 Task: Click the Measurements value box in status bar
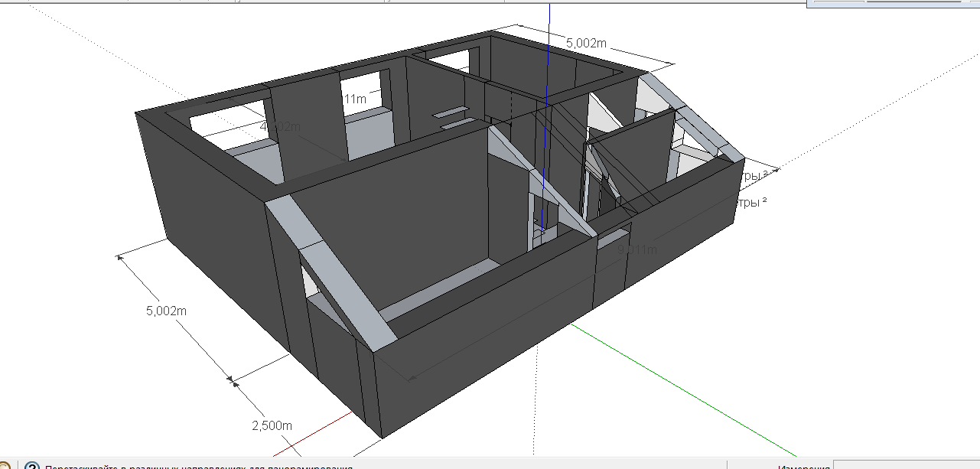pyautogui.click(x=906, y=465)
